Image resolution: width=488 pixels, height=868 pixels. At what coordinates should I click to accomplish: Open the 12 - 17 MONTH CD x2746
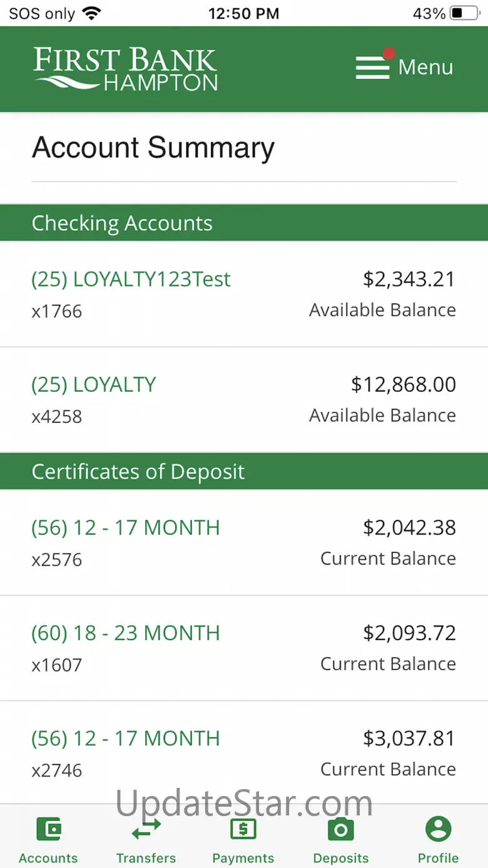244,753
